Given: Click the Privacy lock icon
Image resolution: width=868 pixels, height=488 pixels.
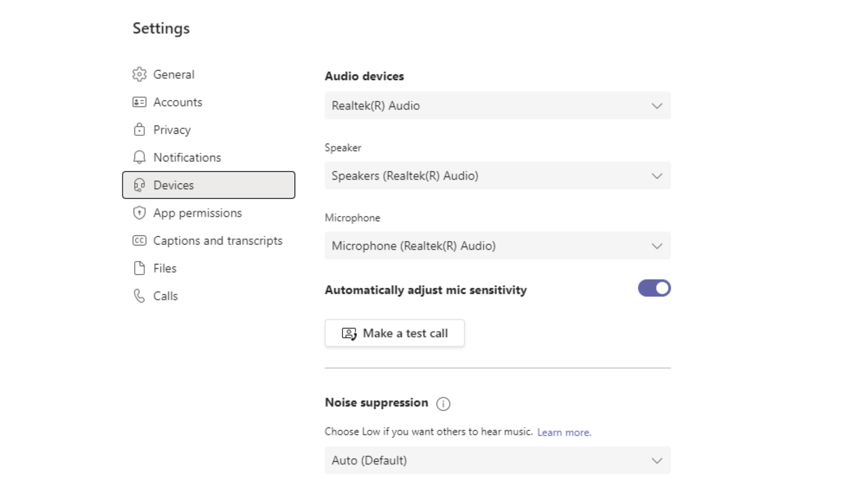Looking at the screenshot, I should 139,130.
